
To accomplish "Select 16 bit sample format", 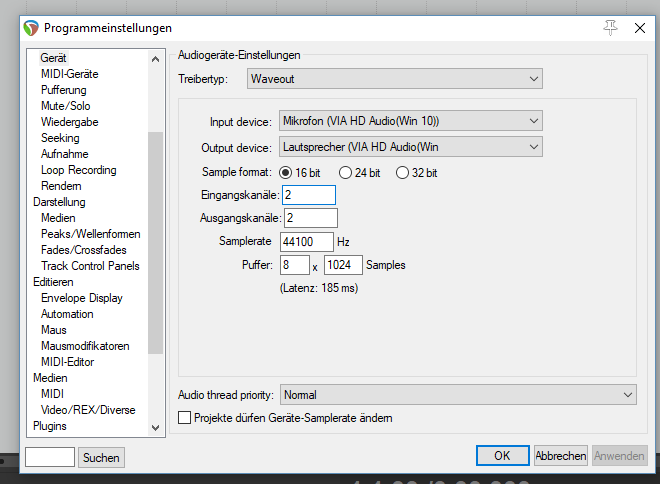I will (285, 173).
